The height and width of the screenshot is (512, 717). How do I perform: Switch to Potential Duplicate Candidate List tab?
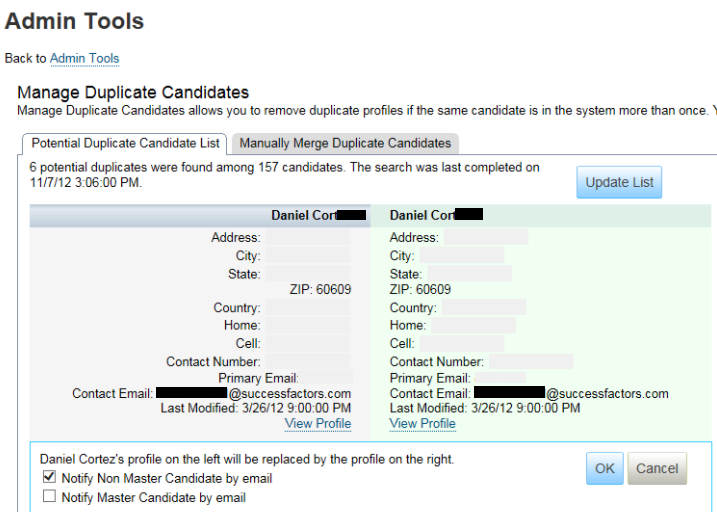(125, 144)
